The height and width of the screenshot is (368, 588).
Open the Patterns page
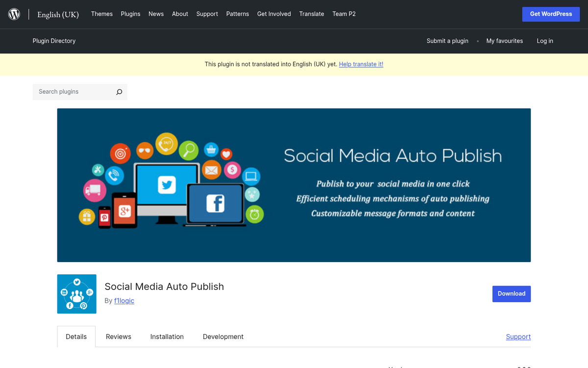tap(238, 14)
